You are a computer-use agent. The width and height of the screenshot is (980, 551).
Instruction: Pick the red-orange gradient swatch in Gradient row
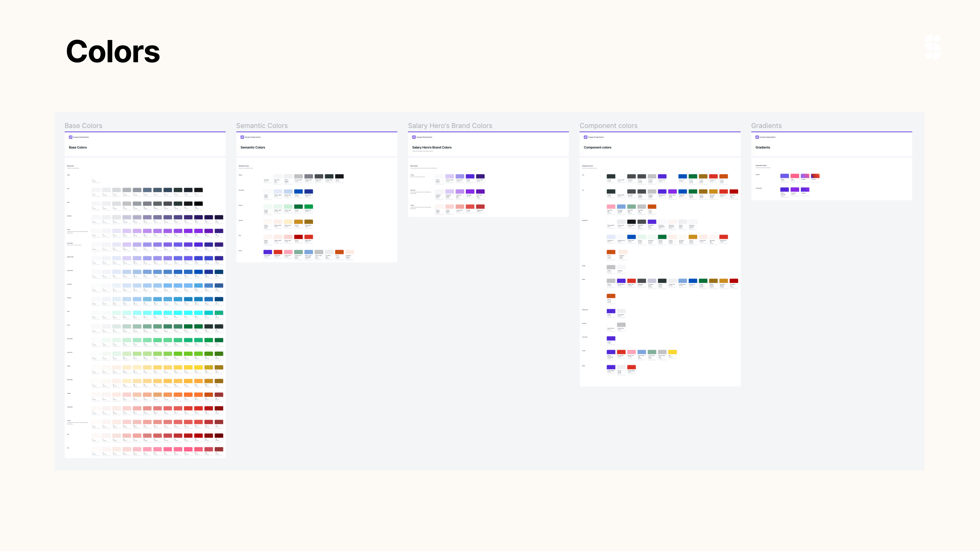coord(815,176)
